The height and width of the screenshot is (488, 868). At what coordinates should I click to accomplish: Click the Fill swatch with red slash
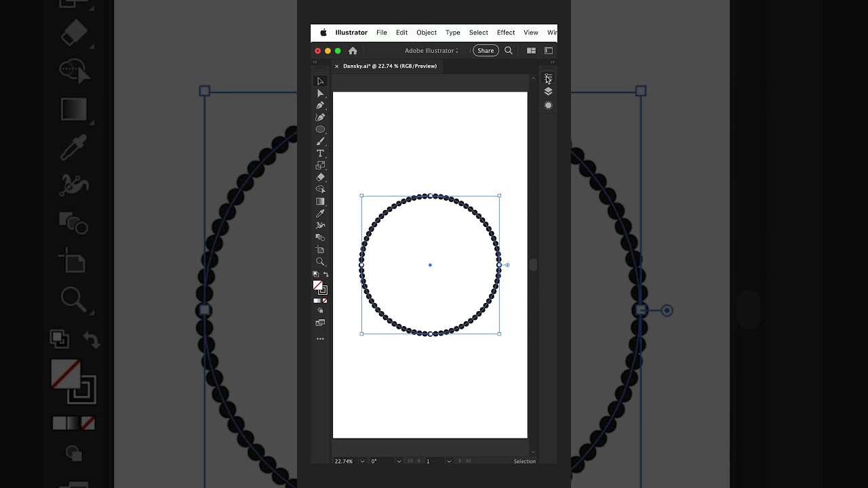click(x=317, y=285)
